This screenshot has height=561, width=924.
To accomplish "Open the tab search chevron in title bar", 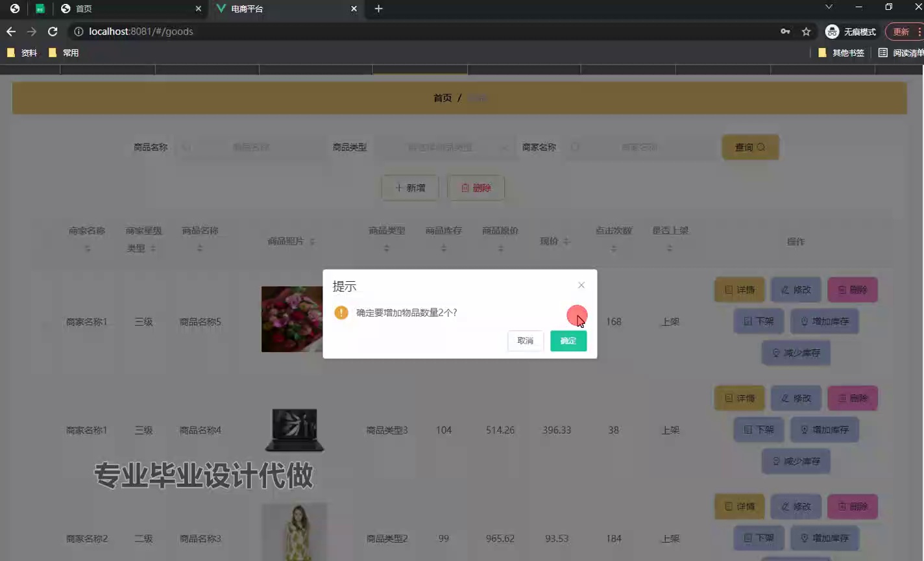I will click(x=829, y=6).
